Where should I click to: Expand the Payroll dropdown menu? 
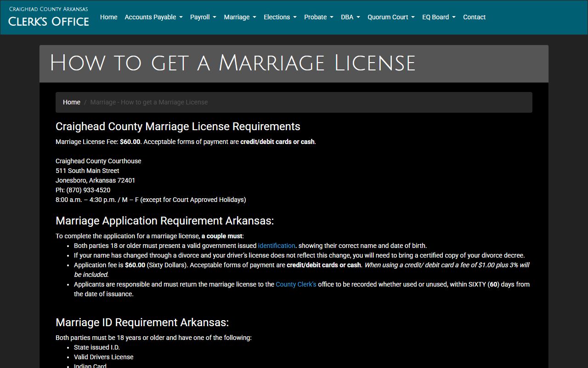(x=203, y=17)
